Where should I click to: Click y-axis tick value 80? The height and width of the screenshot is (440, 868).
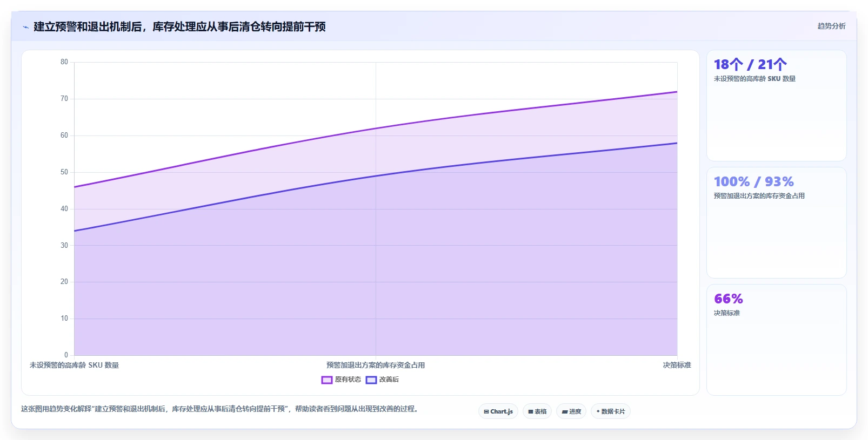point(64,62)
